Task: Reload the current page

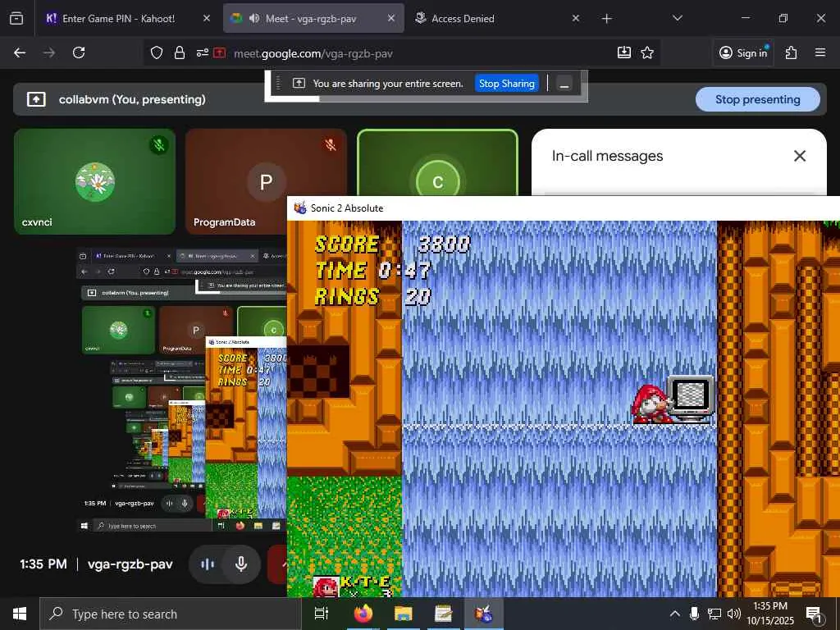Action: click(x=79, y=52)
